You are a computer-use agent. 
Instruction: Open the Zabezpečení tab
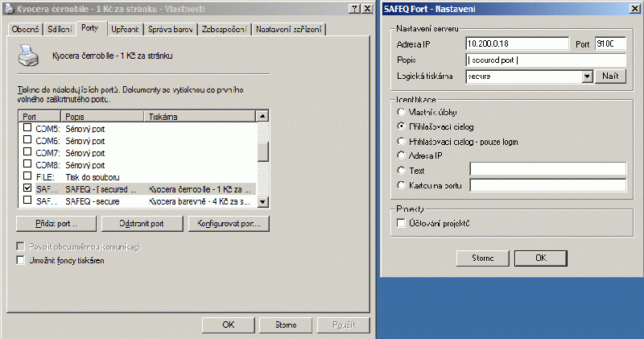point(225,29)
